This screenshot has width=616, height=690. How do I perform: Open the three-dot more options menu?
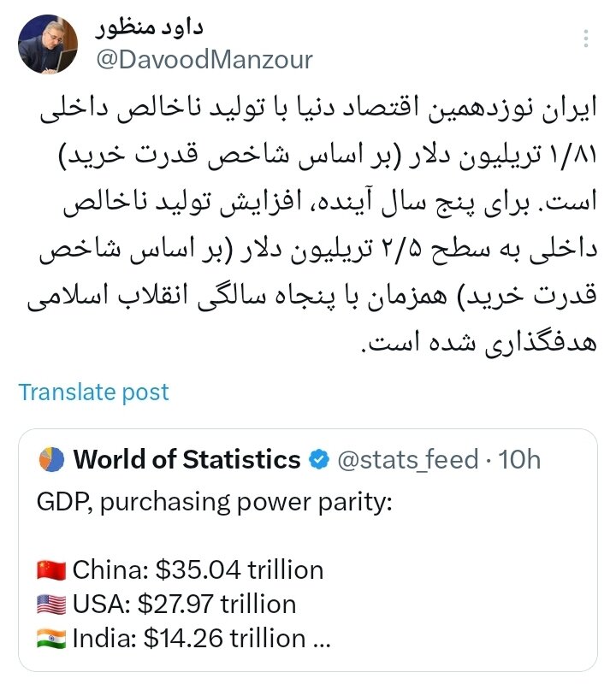click(586, 38)
